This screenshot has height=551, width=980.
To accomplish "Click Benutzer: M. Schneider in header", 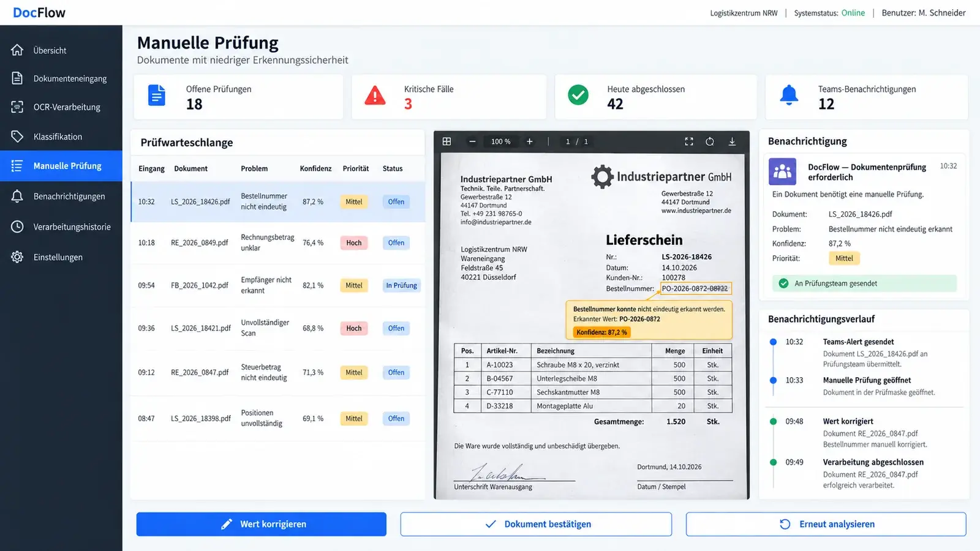I will pos(924,13).
